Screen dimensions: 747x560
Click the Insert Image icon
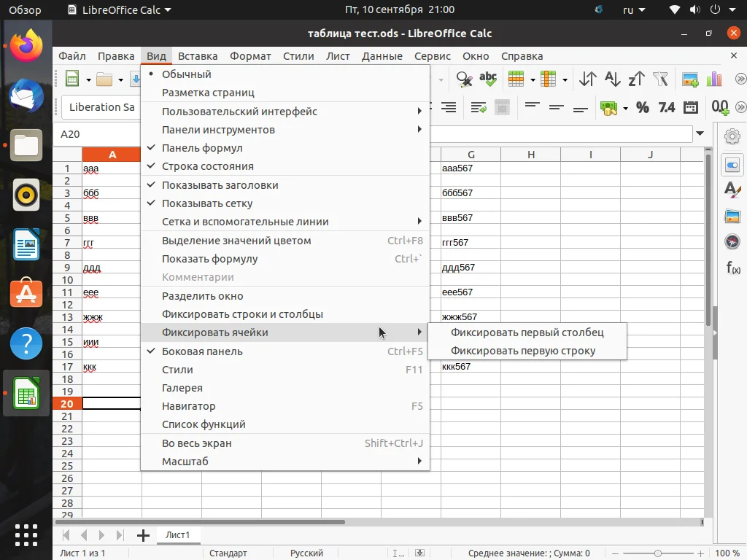tap(690, 79)
